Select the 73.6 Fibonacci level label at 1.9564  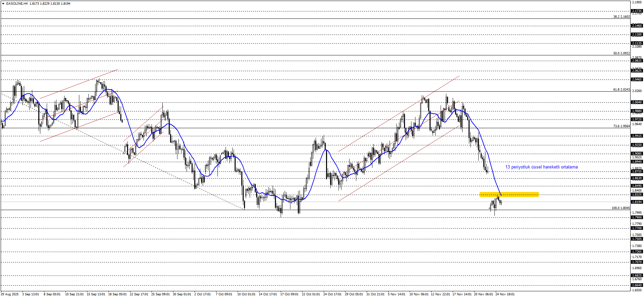(x=621, y=126)
